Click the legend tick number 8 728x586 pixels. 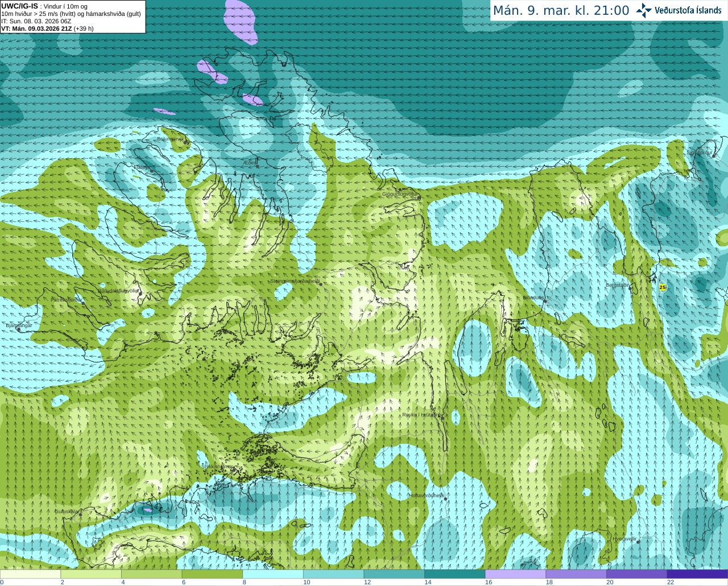(244, 582)
